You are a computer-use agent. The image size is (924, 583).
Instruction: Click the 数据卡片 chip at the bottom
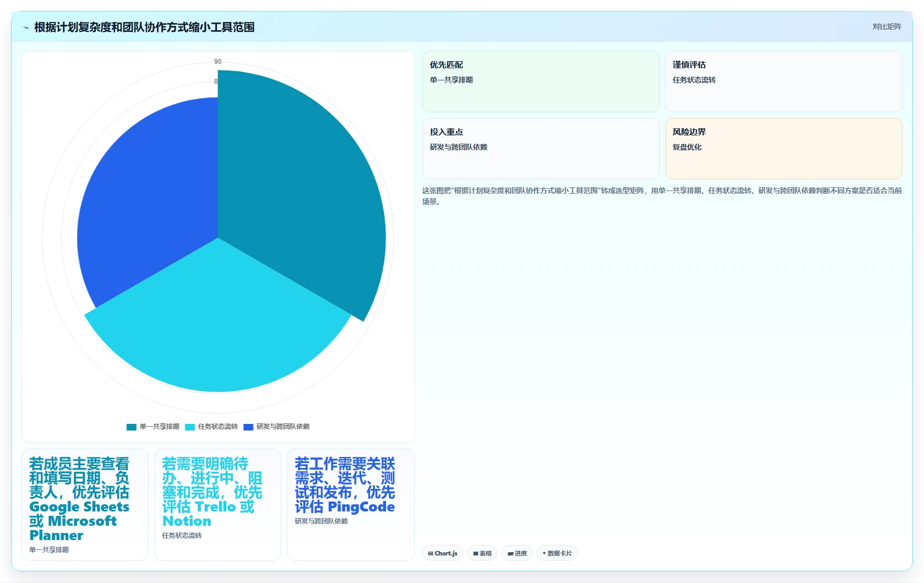(557, 553)
